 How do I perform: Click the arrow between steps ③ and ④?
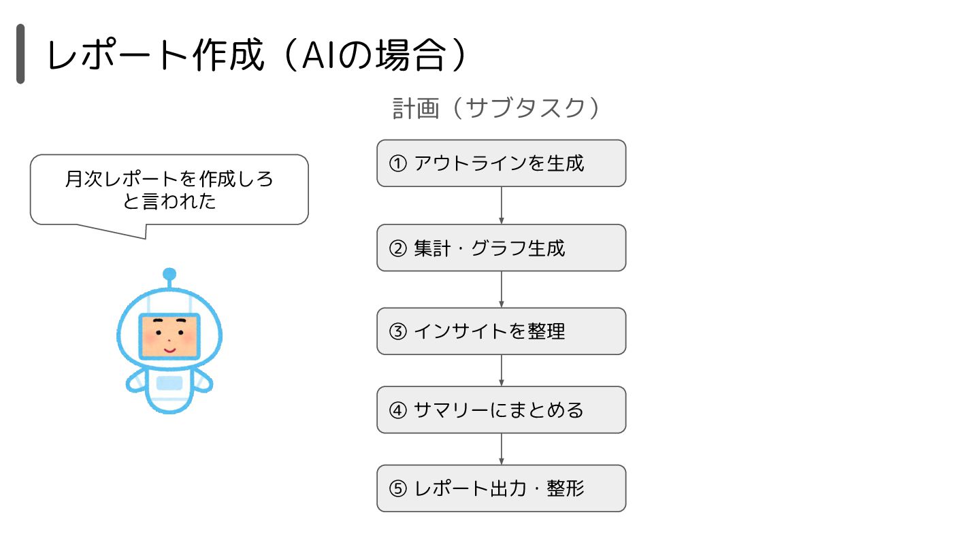coord(502,371)
